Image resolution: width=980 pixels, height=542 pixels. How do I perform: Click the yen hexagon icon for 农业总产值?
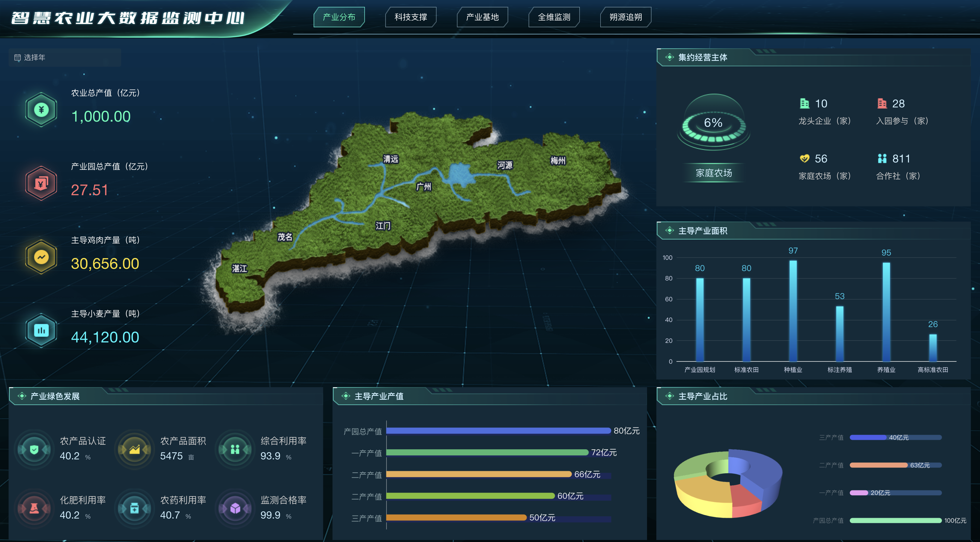click(x=41, y=110)
